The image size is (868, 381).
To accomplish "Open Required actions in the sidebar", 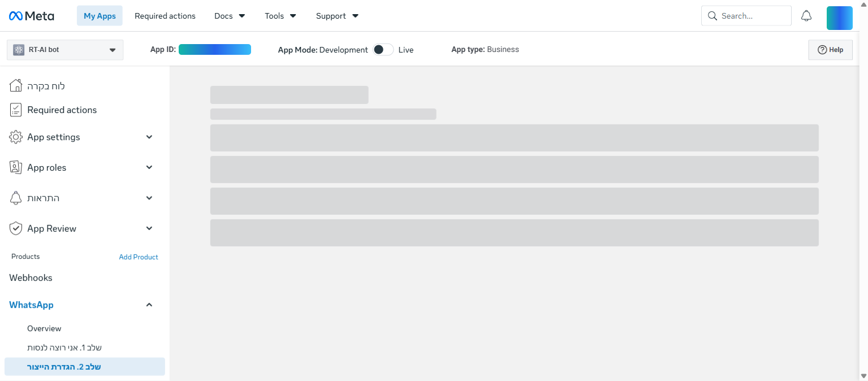I will click(x=62, y=110).
